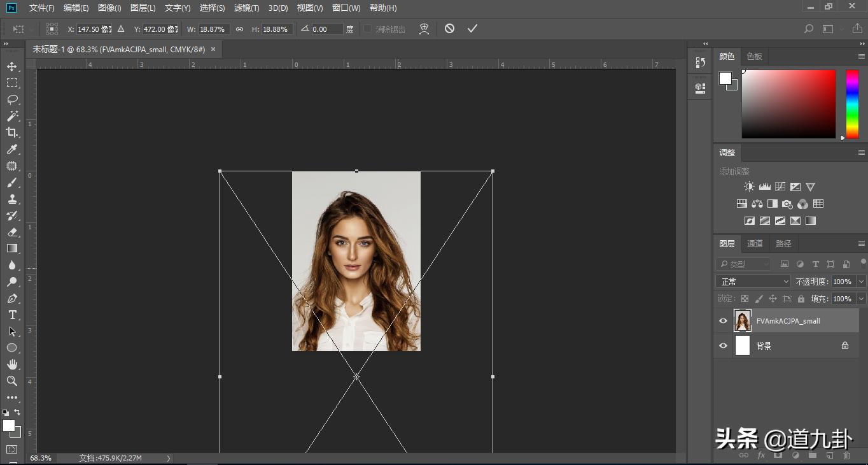The width and height of the screenshot is (868, 465).
Task: Select the Zoom tool
Action: [11, 381]
